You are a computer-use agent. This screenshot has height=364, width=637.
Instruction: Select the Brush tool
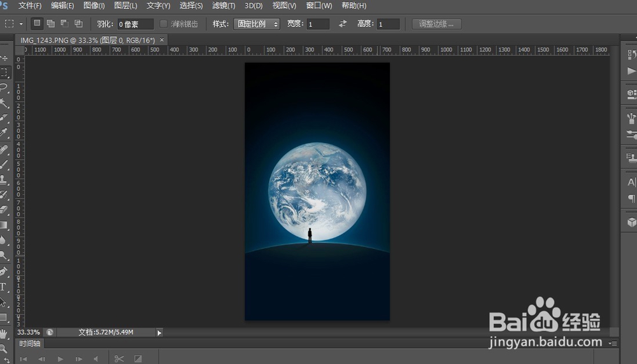(x=4, y=164)
